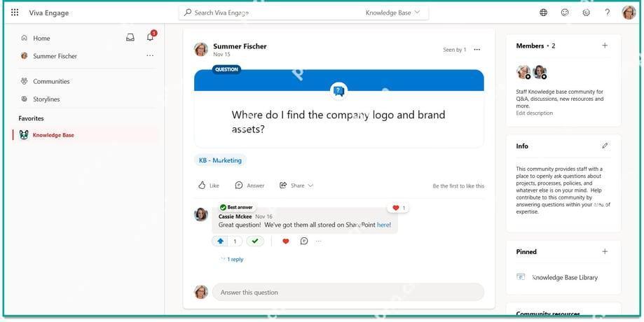
Task: Click the Viva Engage title text
Action: click(49, 13)
